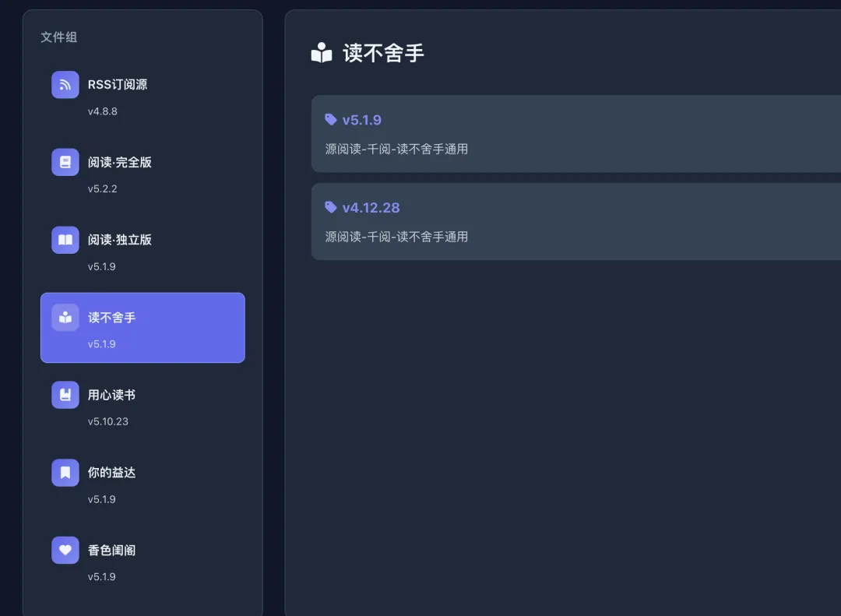Click the 读不舍手 page title
841x616 pixels.
(x=383, y=53)
